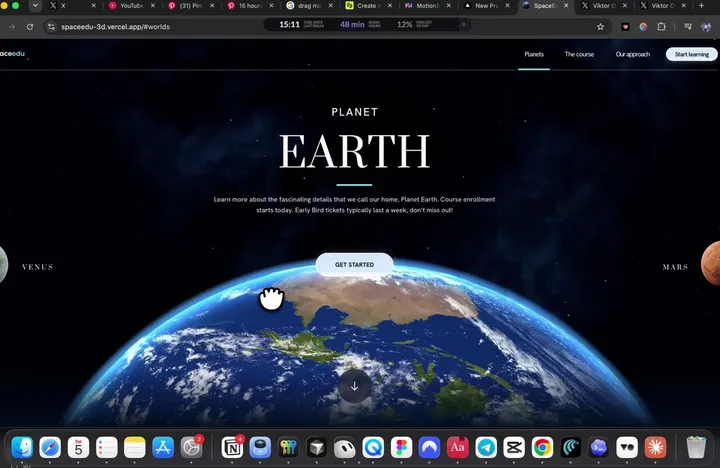Click the 'Start learning' button
Screen dimensions: 720x468
pos(692,54)
